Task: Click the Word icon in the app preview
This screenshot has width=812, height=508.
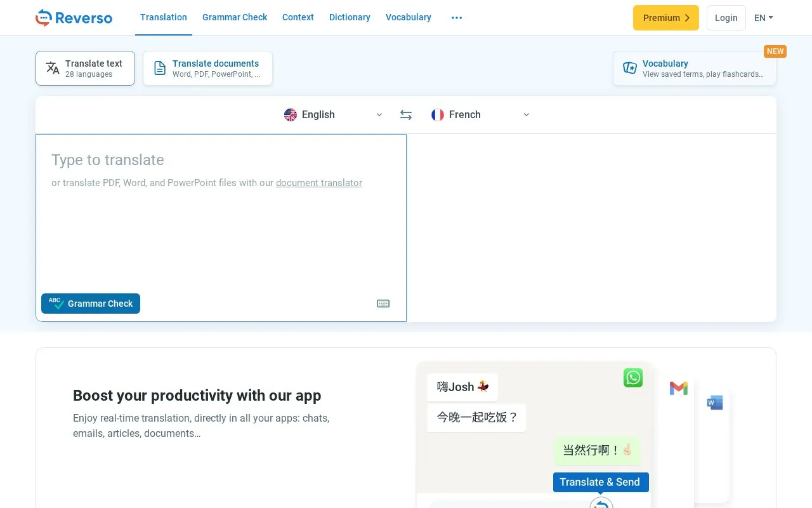Action: click(x=715, y=403)
